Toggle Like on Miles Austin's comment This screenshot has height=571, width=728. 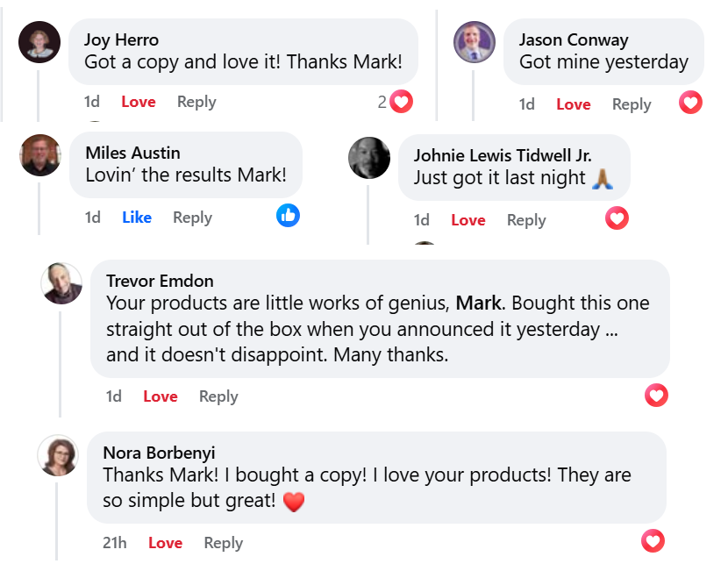point(137,218)
